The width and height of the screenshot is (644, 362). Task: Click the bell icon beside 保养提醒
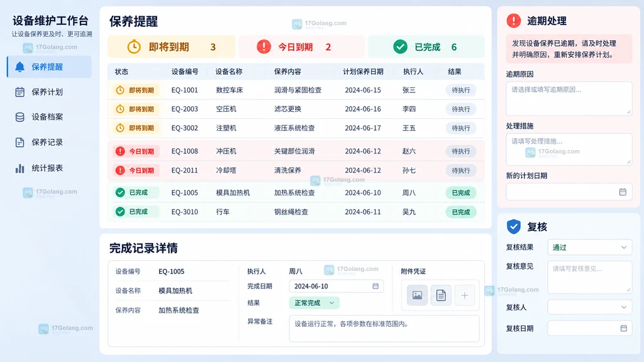(x=19, y=67)
